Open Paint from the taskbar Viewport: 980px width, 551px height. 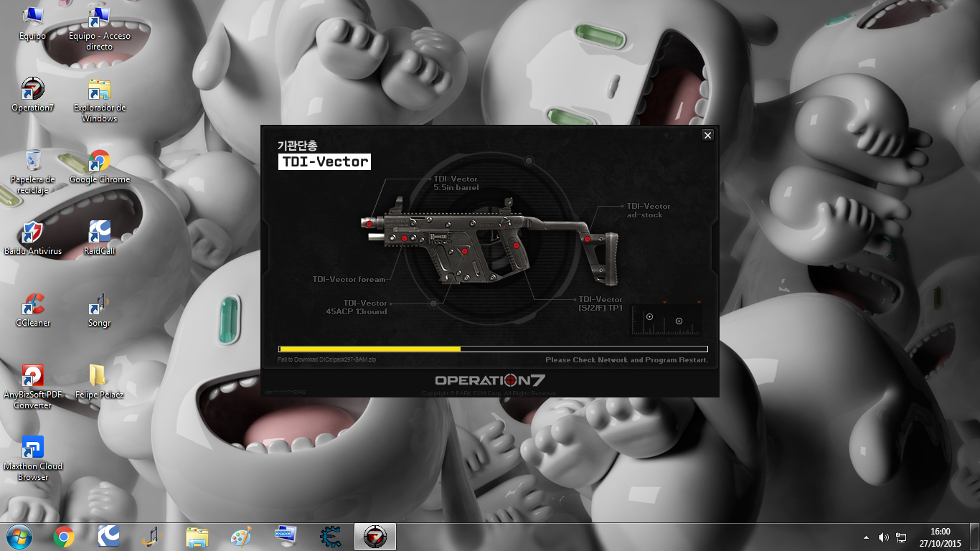(242, 536)
